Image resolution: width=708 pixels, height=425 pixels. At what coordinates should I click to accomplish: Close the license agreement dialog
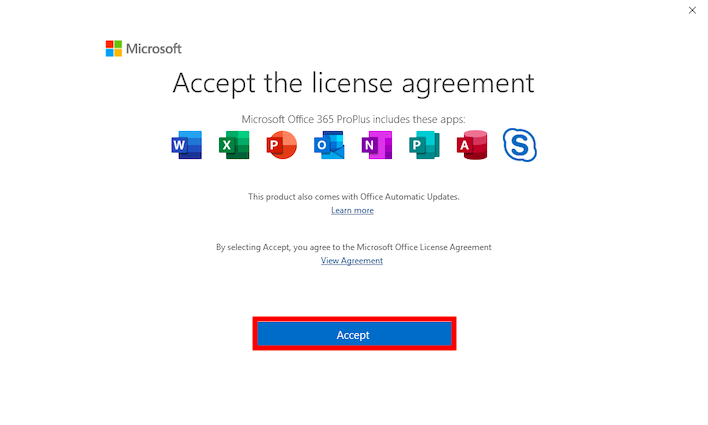click(x=692, y=10)
